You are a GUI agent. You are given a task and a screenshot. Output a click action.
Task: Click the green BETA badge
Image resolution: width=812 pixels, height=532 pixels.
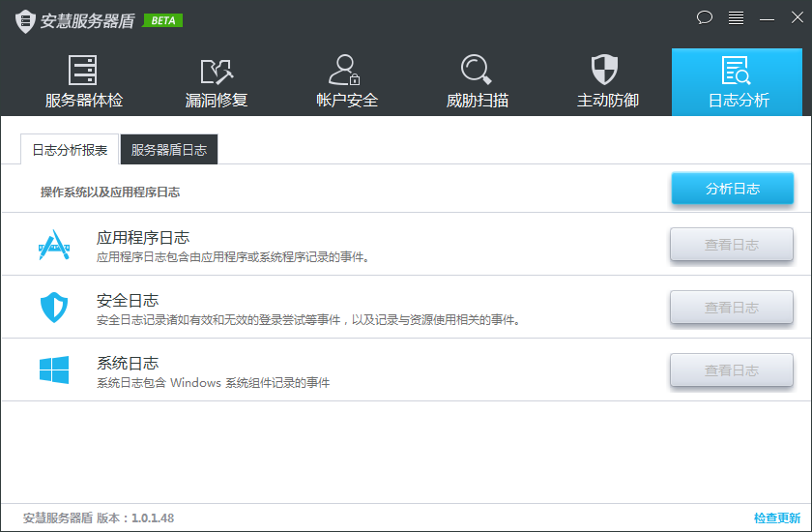click(x=162, y=20)
